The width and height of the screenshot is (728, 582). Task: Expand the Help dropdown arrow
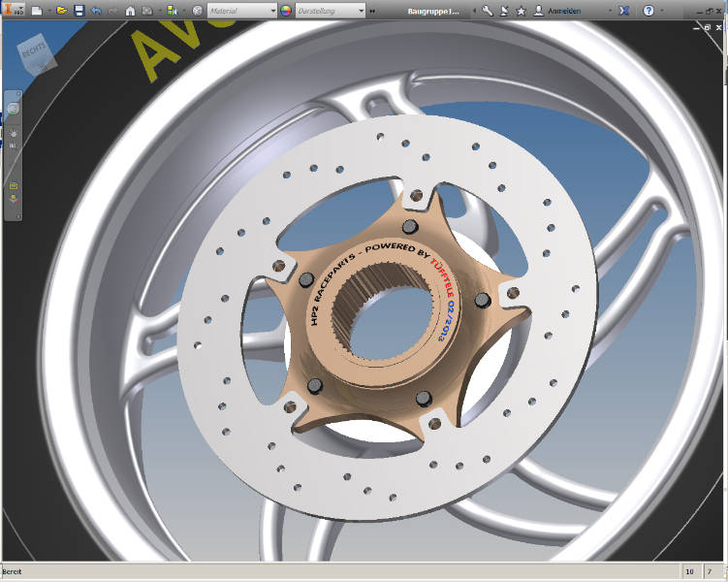tap(662, 11)
